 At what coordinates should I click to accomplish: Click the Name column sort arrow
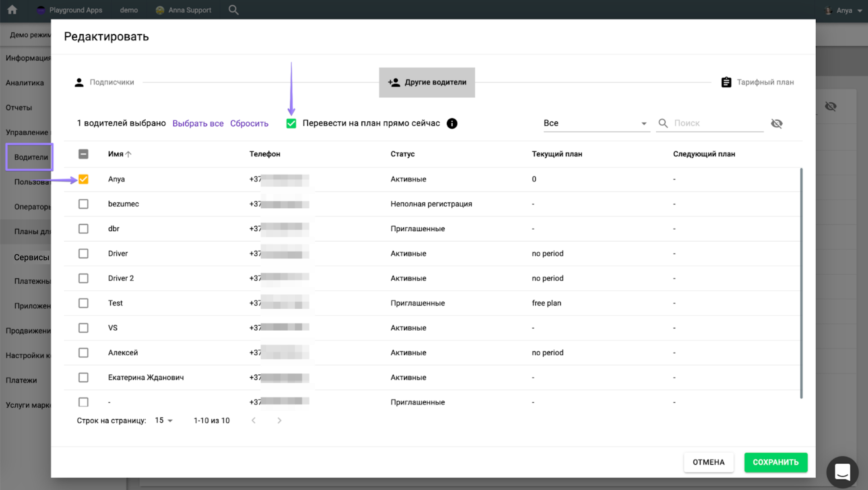128,154
